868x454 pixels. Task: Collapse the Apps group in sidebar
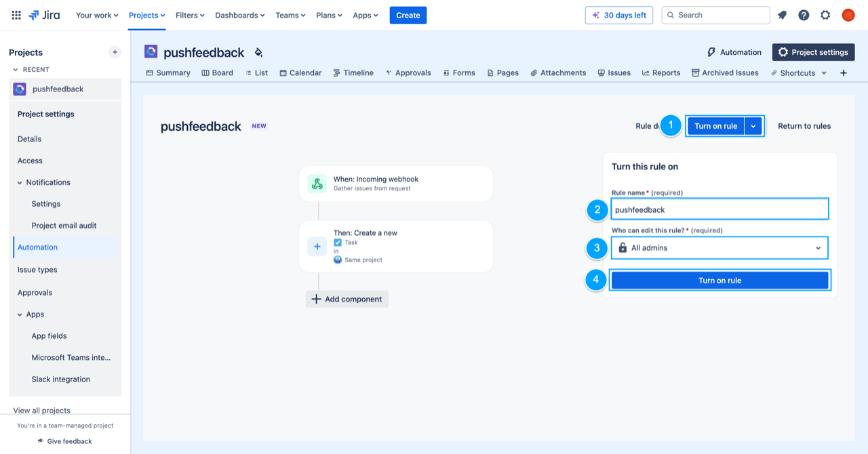point(20,314)
